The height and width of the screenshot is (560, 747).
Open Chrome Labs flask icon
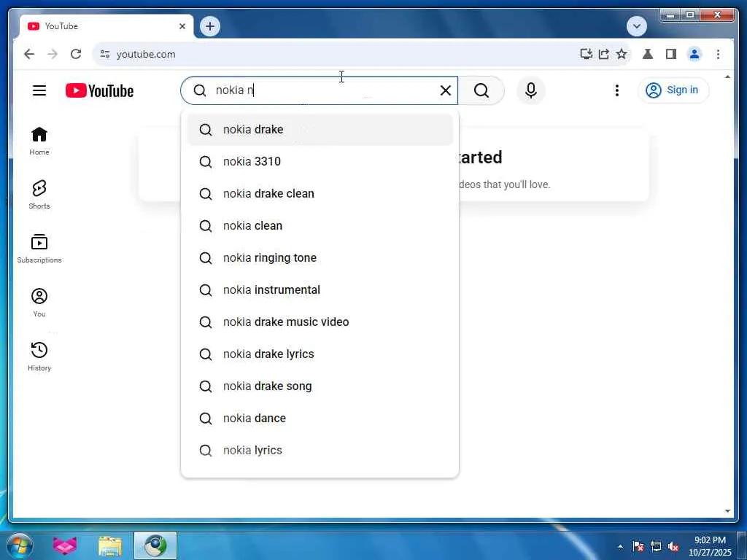pos(648,54)
